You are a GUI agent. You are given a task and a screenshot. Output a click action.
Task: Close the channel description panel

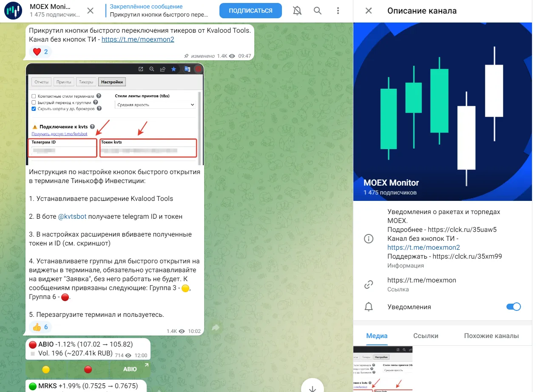(369, 11)
